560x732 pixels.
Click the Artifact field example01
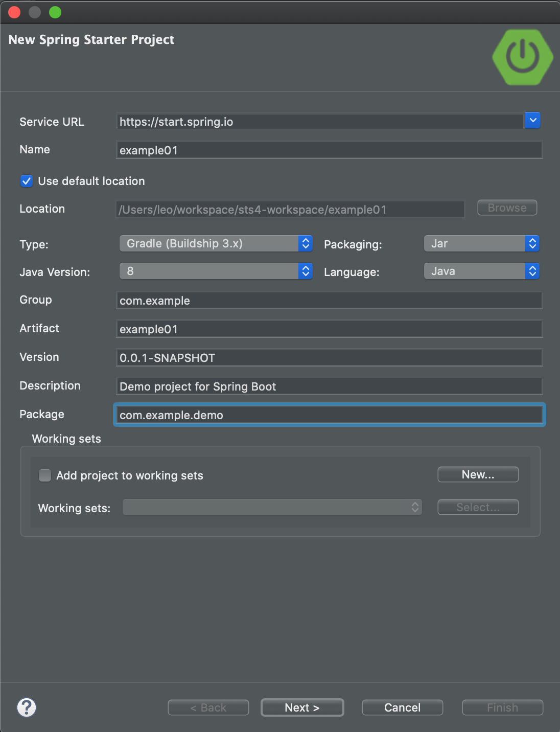click(x=330, y=329)
